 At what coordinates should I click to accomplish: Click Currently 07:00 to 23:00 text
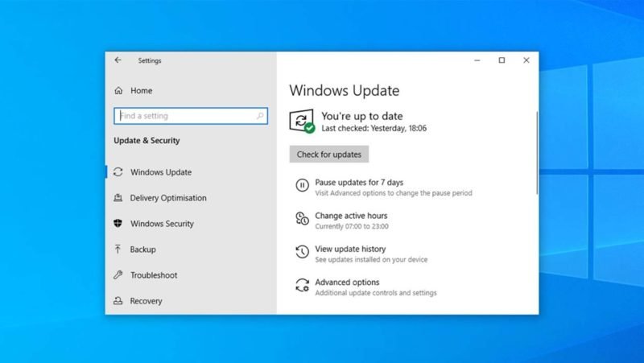(352, 226)
